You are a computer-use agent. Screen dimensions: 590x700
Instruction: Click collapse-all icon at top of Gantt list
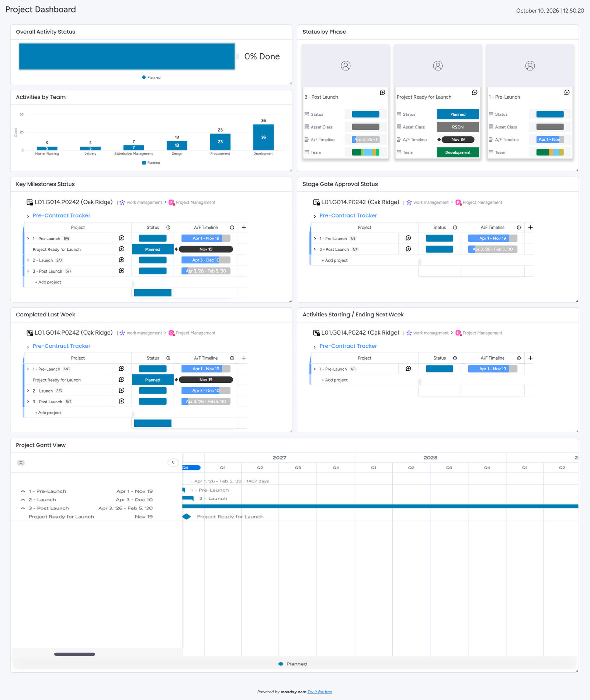coord(21,463)
